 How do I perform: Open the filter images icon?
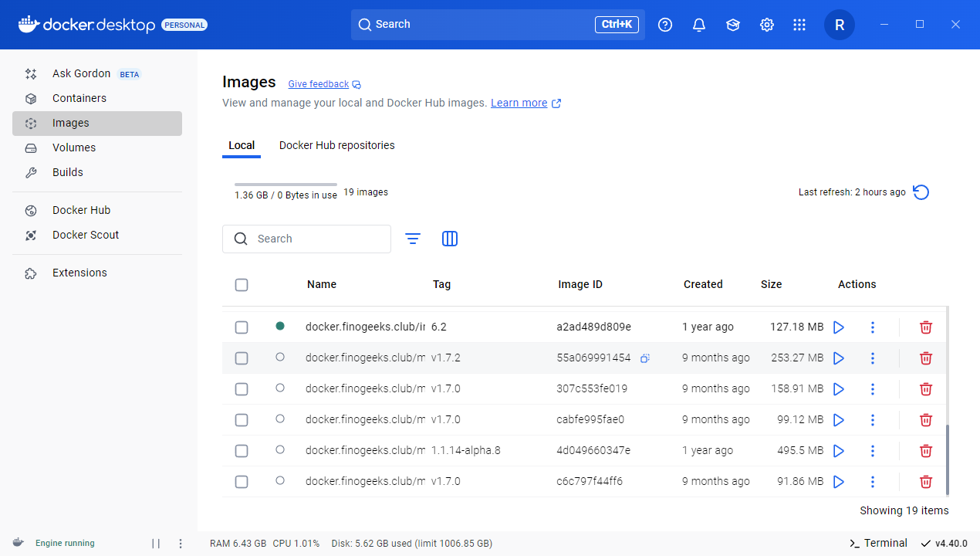413,239
